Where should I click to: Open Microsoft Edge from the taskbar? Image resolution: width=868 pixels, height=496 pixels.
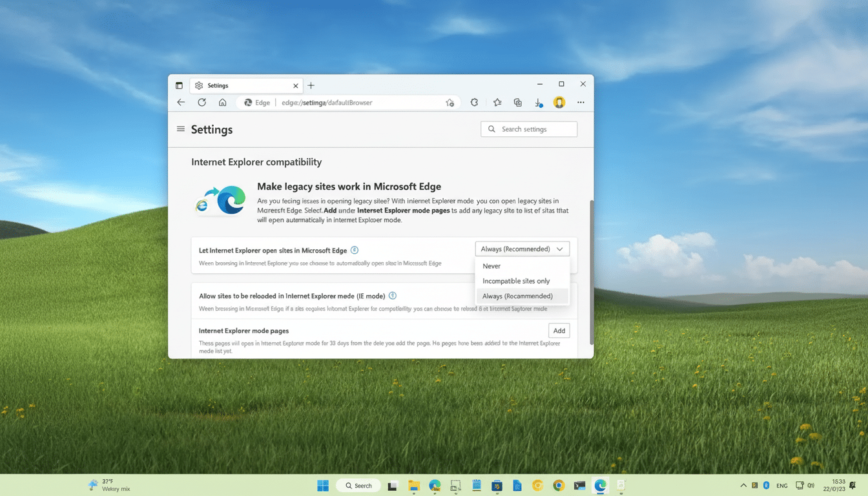click(599, 485)
